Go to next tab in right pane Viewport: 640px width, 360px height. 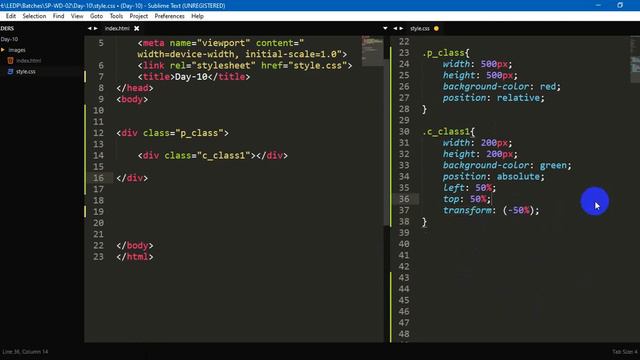point(401,29)
